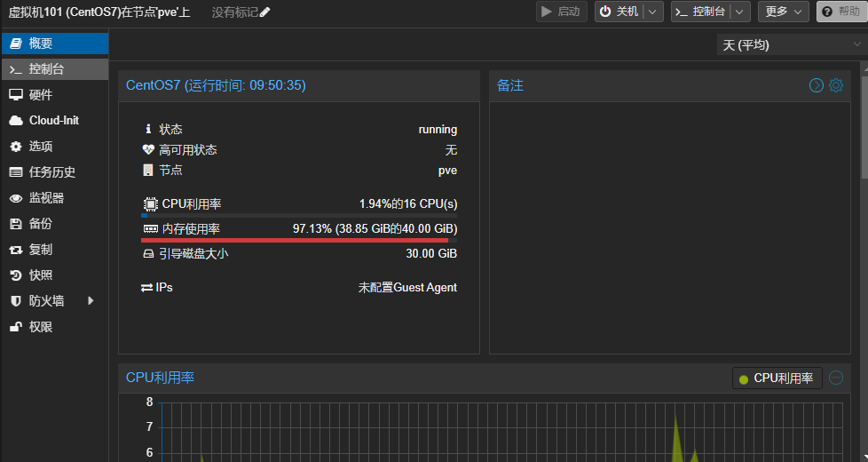Open the 更多 more dropdown

coord(784,12)
